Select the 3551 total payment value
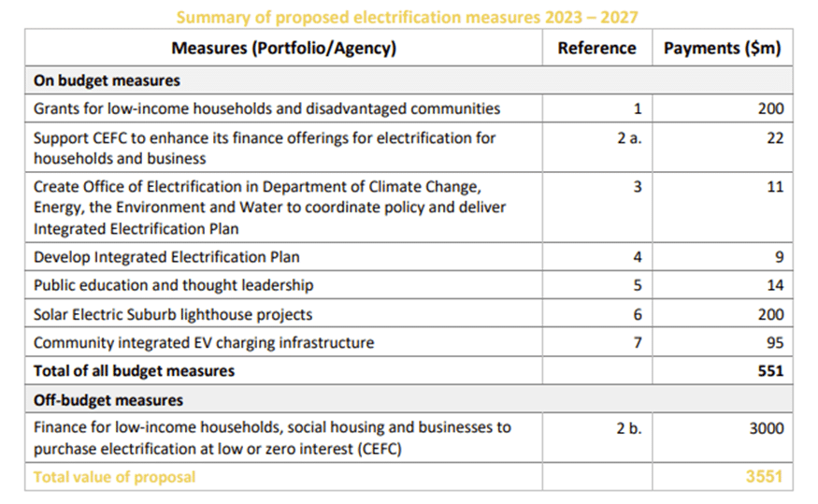The height and width of the screenshot is (504, 818). pyautogui.click(x=766, y=477)
